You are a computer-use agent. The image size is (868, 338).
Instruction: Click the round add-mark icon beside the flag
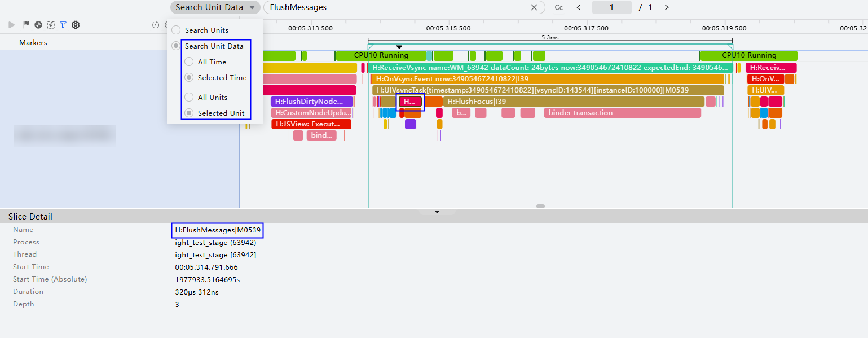click(38, 25)
